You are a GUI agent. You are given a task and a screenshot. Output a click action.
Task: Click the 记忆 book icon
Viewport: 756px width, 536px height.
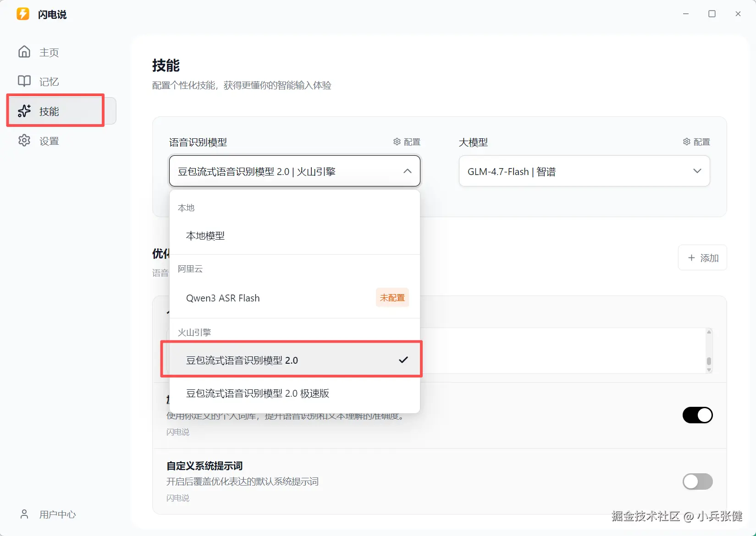tap(24, 81)
